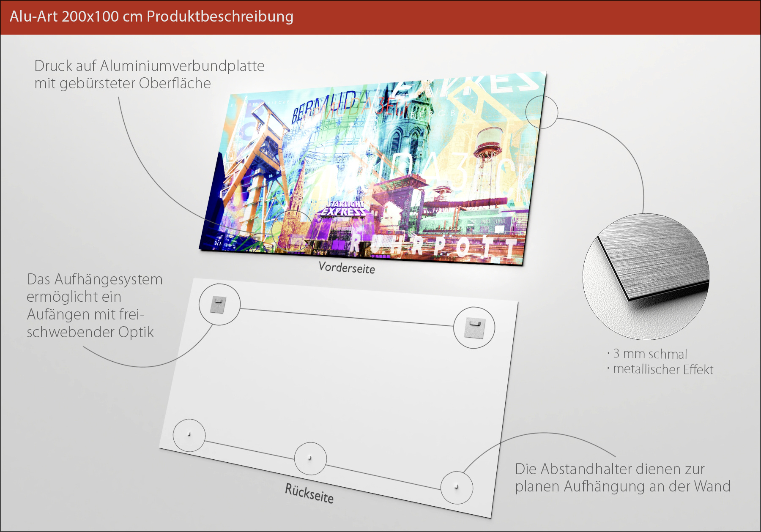Click the "3 mm schmal" bullet text
761x532 pixels.
[x=650, y=354]
